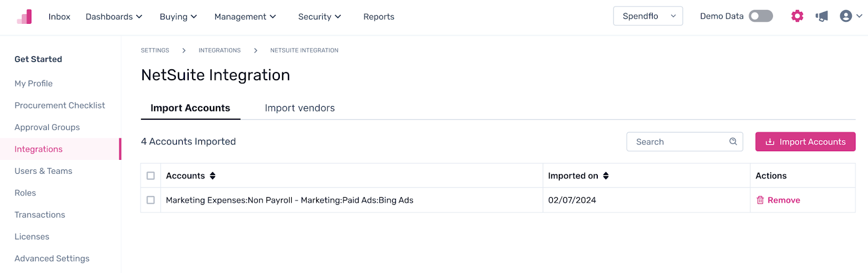Go to the INTEGRATIONS breadcrumb
868x273 pixels.
point(220,50)
